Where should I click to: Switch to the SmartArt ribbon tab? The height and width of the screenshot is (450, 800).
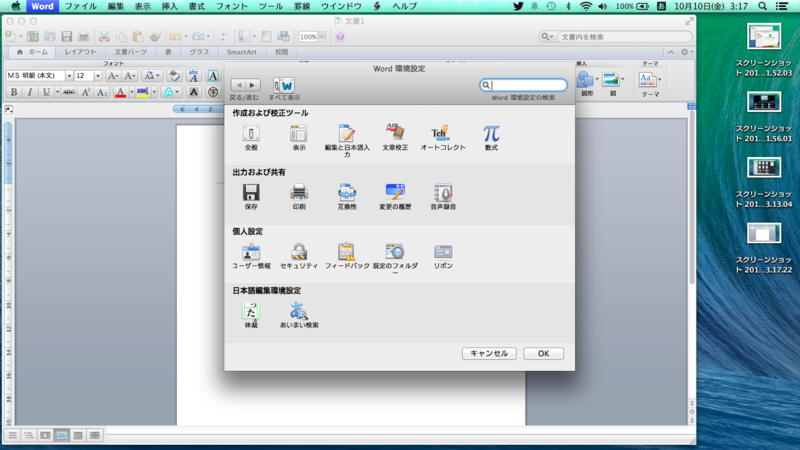coord(241,52)
